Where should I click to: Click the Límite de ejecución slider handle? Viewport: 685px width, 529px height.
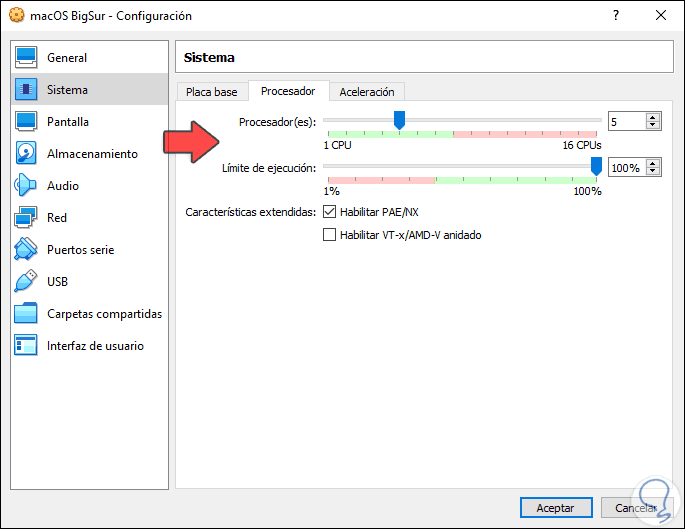pyautogui.click(x=596, y=166)
